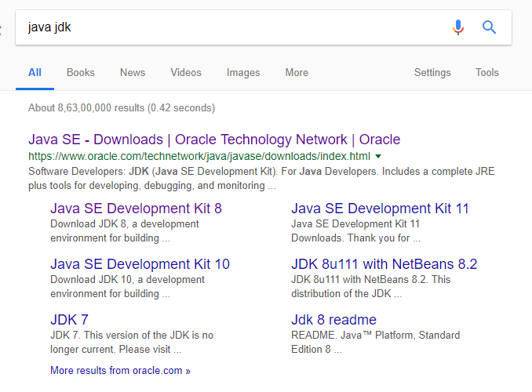Open the Settings menu
This screenshot has width=532, height=392.
point(432,73)
